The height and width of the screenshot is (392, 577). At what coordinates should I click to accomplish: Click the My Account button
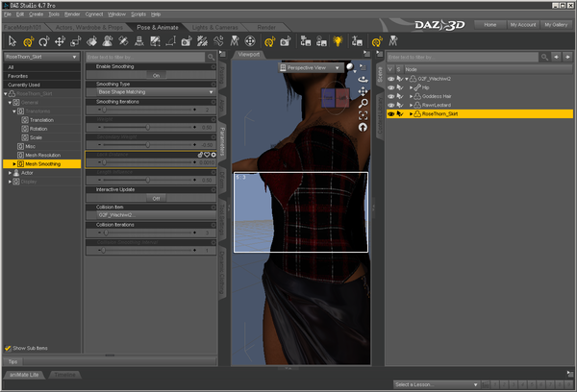(x=523, y=24)
